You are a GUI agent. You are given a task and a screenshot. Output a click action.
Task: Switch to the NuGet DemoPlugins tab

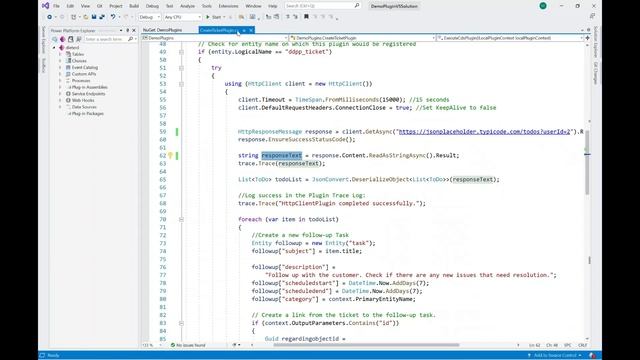162,30
